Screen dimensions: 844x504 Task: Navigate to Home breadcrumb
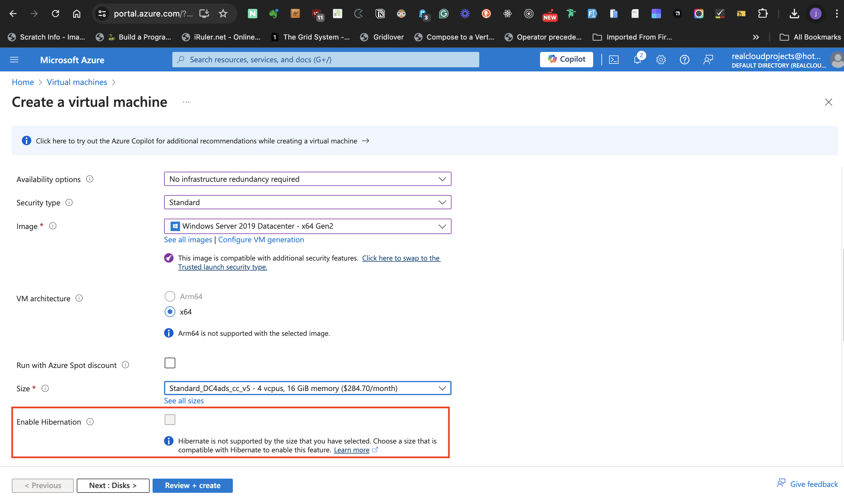(x=23, y=82)
